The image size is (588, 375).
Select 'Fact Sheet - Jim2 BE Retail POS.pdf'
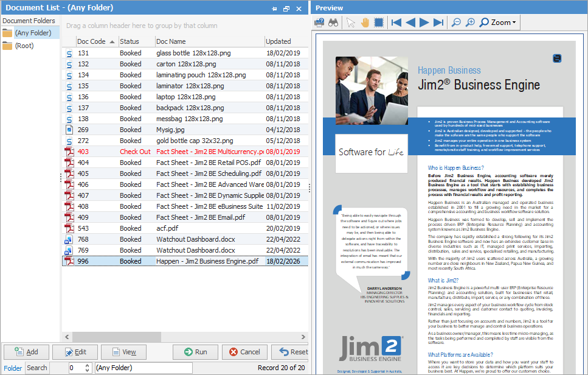tap(185, 163)
